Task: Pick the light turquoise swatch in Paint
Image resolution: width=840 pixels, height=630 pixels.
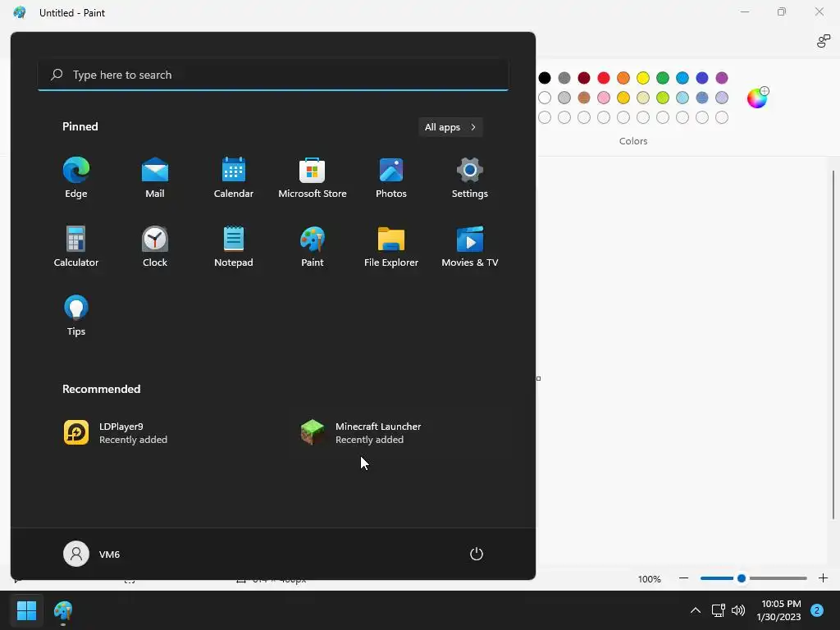Action: tap(682, 98)
